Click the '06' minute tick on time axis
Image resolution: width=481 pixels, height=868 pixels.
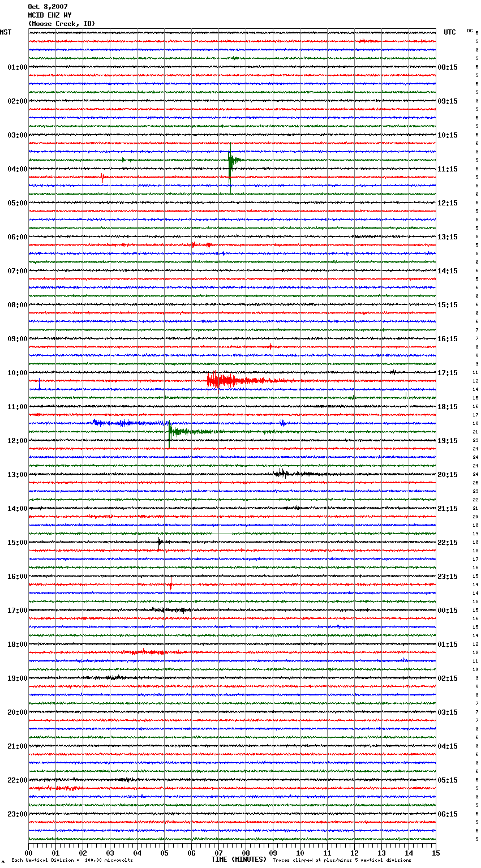pos(191,853)
